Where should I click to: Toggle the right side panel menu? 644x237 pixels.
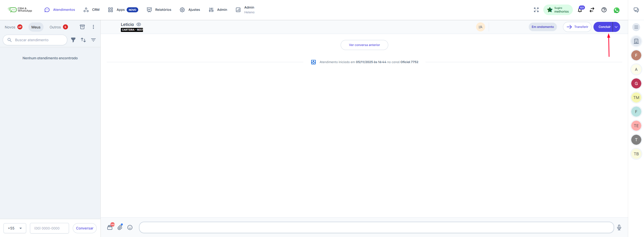(x=636, y=27)
